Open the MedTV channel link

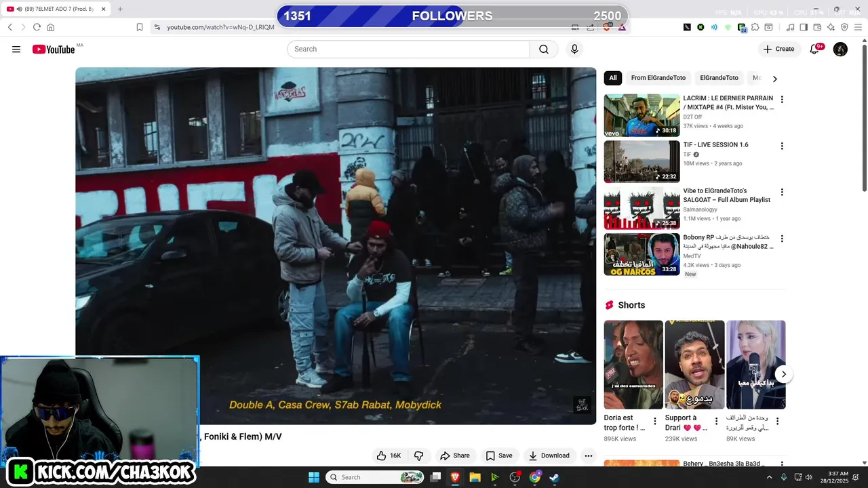tap(692, 256)
